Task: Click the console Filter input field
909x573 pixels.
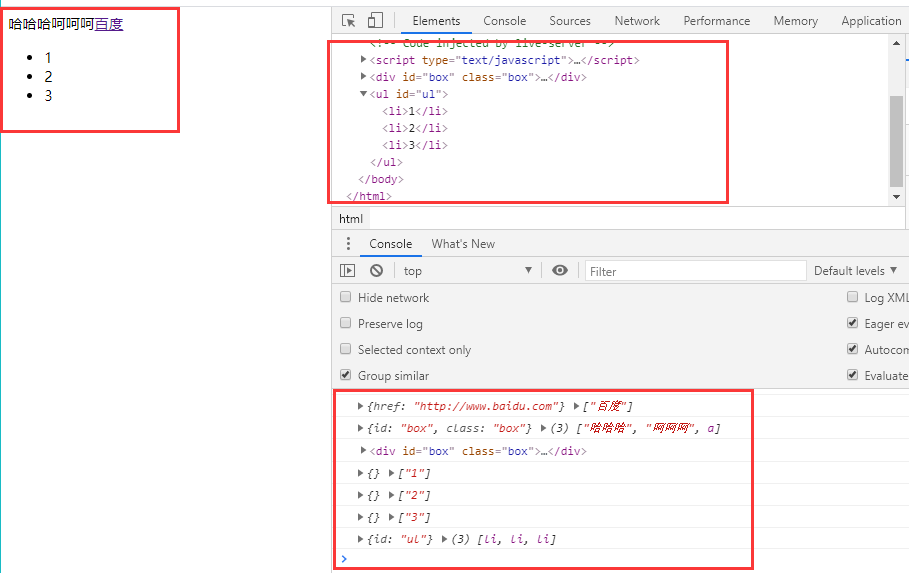Action: pyautogui.click(x=695, y=271)
